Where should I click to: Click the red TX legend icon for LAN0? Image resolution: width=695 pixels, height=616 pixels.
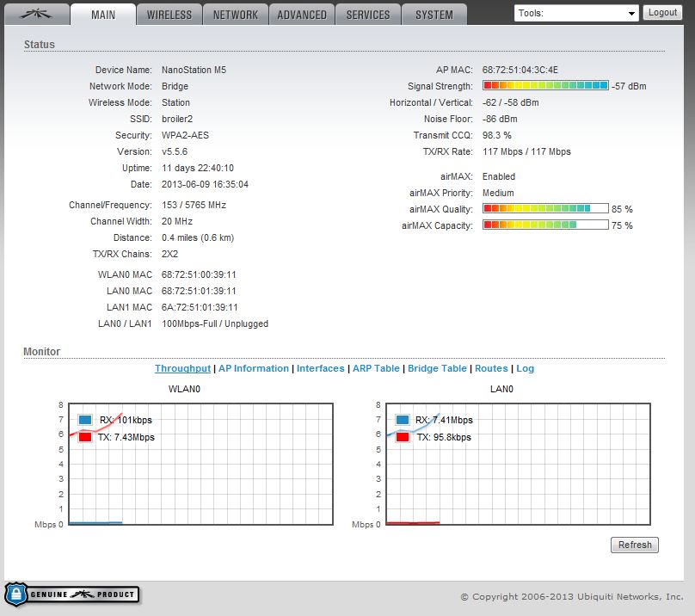tap(403, 437)
